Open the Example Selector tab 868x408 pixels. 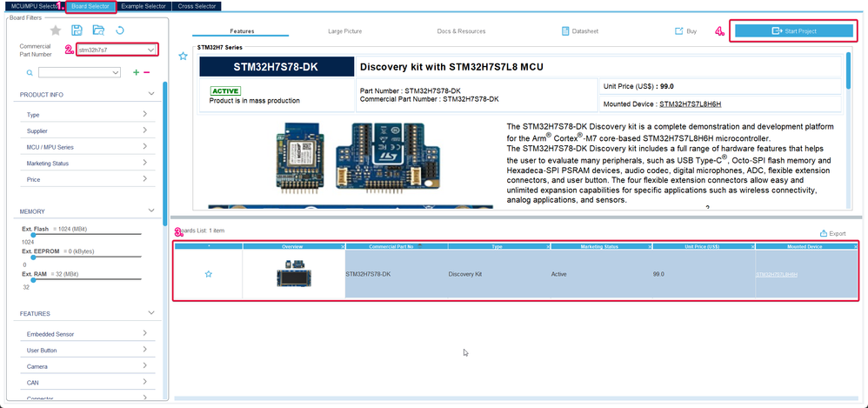[144, 6]
